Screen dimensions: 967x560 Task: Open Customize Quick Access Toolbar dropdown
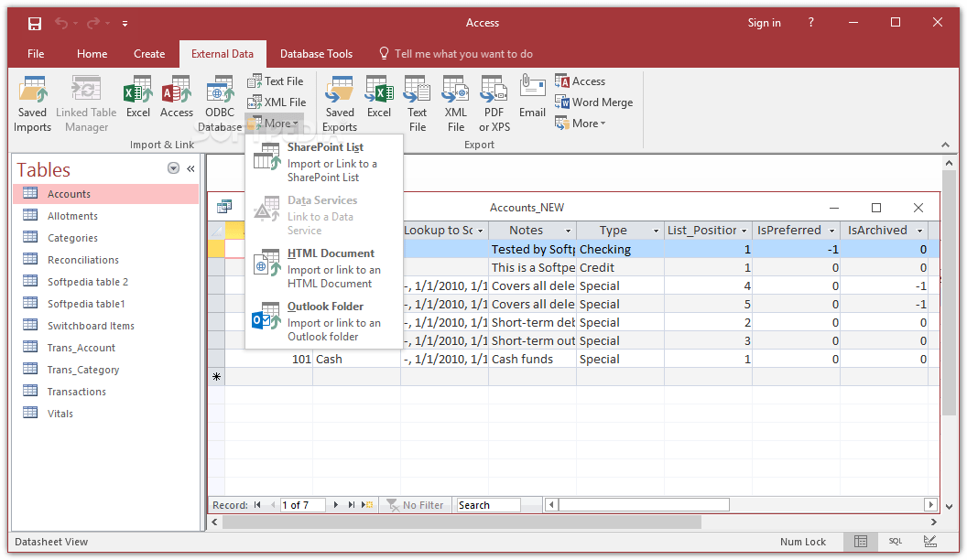pos(125,24)
